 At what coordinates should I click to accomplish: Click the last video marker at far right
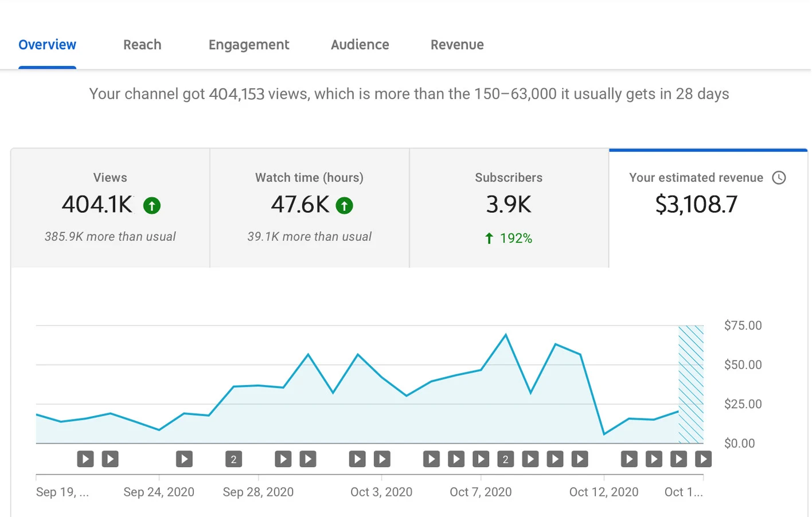[703, 459]
